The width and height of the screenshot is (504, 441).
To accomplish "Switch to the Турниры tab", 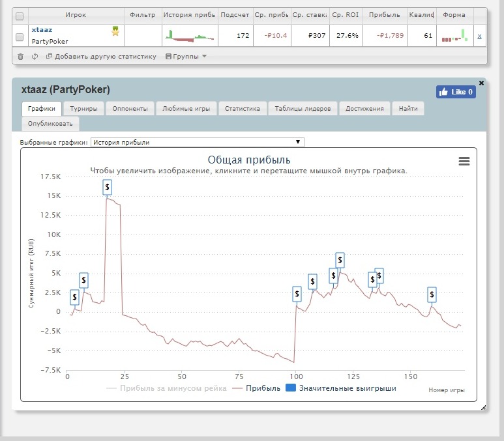I will (x=83, y=109).
